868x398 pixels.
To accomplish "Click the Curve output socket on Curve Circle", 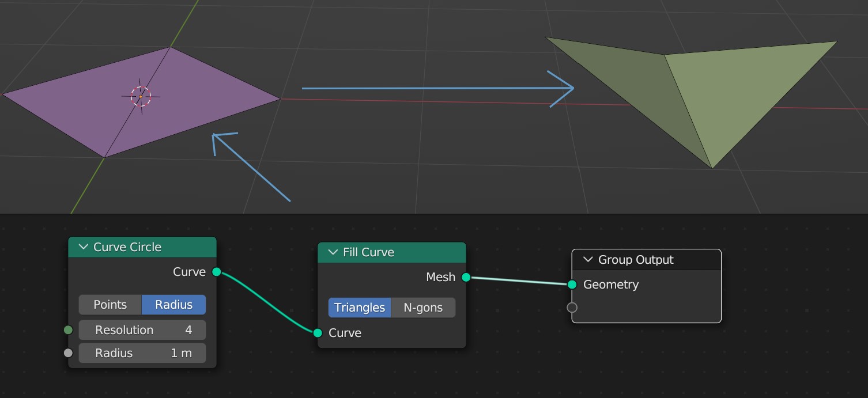I will coord(216,272).
